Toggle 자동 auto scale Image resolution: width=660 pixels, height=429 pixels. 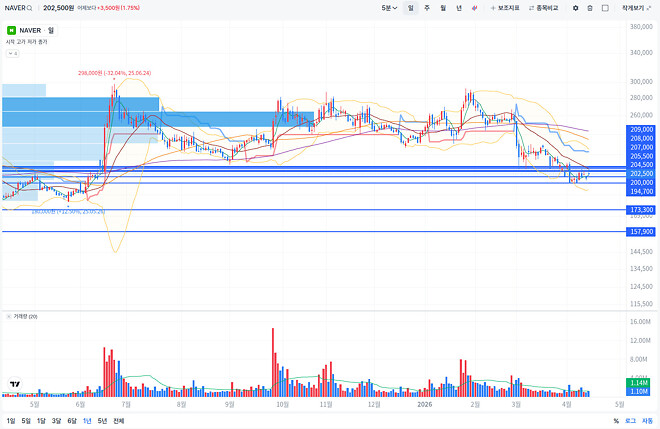[x=647, y=421]
